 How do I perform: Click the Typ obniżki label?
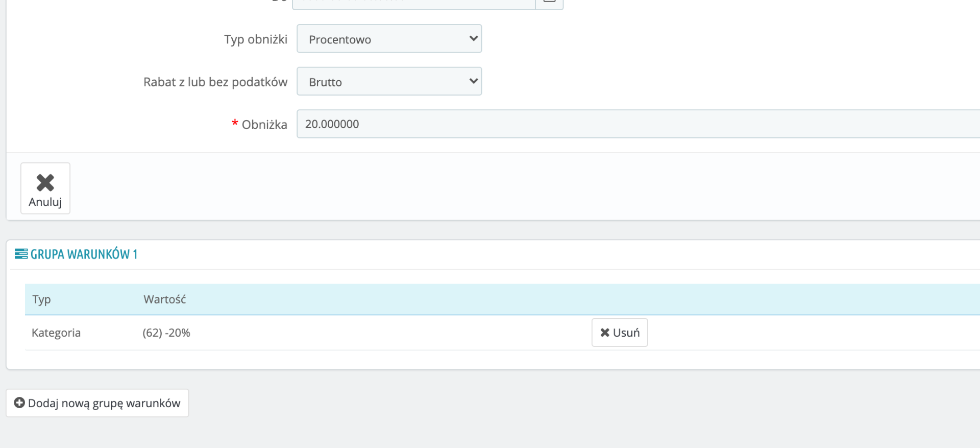(256, 39)
